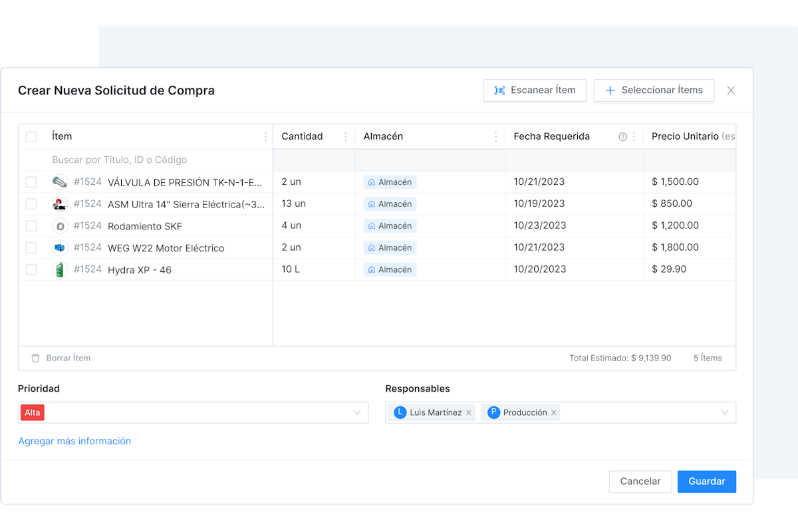This screenshot has width=798, height=532.
Task: Remove Luis Martínez from Responsables
Action: pos(469,413)
